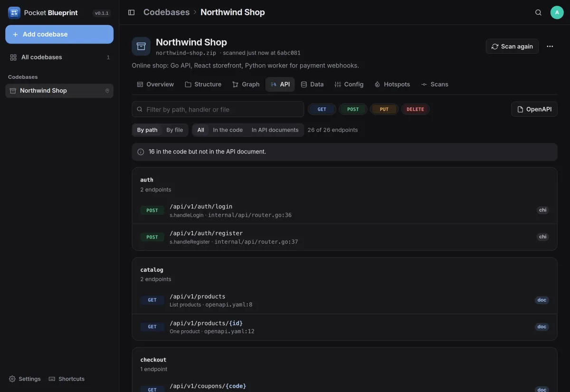Switch to Overview tab
Viewport: 570px width, 392px height.
click(155, 84)
